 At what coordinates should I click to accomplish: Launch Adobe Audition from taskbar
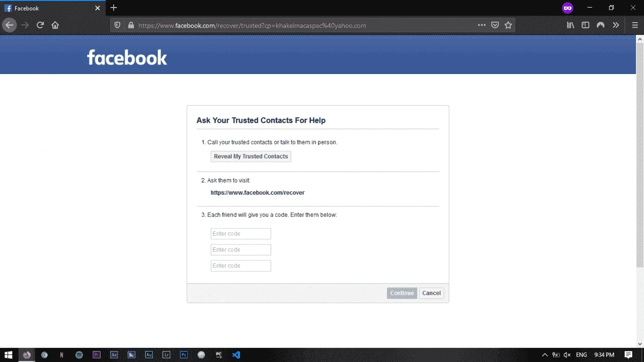(149, 355)
